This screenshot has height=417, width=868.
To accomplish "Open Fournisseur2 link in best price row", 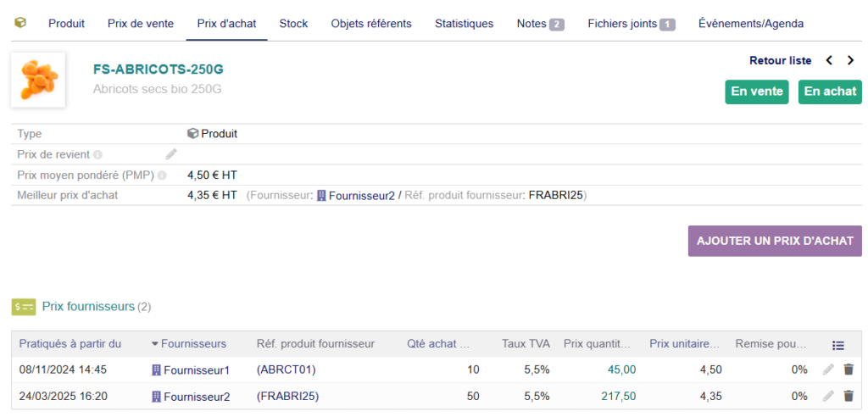I will [362, 196].
